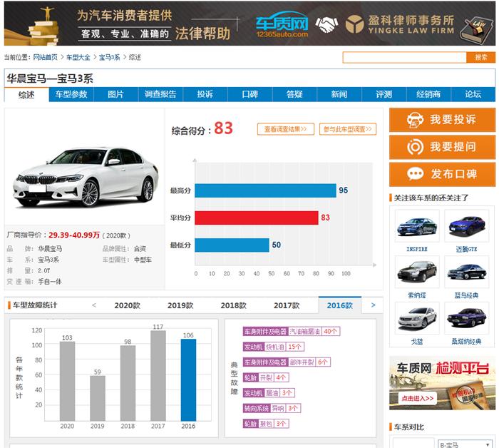Select the 2018款 year tab
Screen dimensions: 499x448
coord(234,305)
